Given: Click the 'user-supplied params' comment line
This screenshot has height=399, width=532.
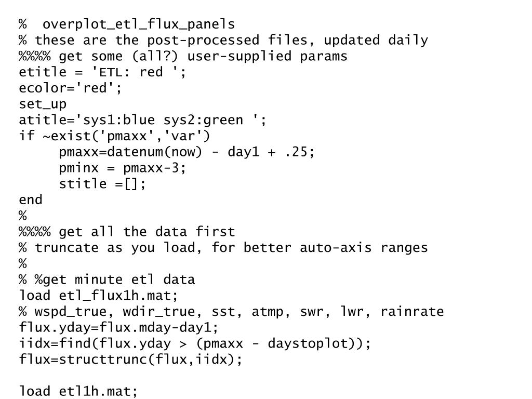Looking at the screenshot, I should [183, 56].
